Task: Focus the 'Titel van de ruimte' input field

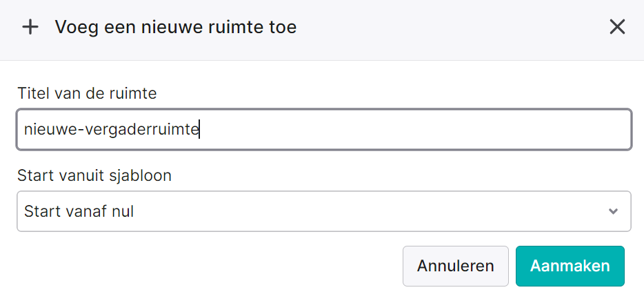Action: point(323,129)
